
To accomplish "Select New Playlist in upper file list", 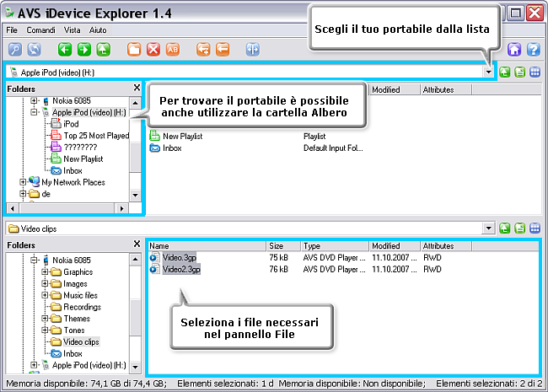I will (x=182, y=136).
